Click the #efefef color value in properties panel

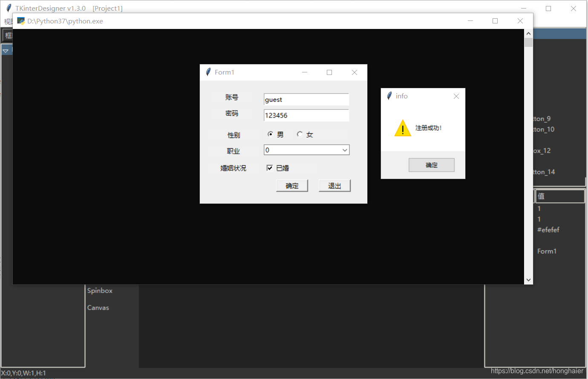pyautogui.click(x=548, y=230)
